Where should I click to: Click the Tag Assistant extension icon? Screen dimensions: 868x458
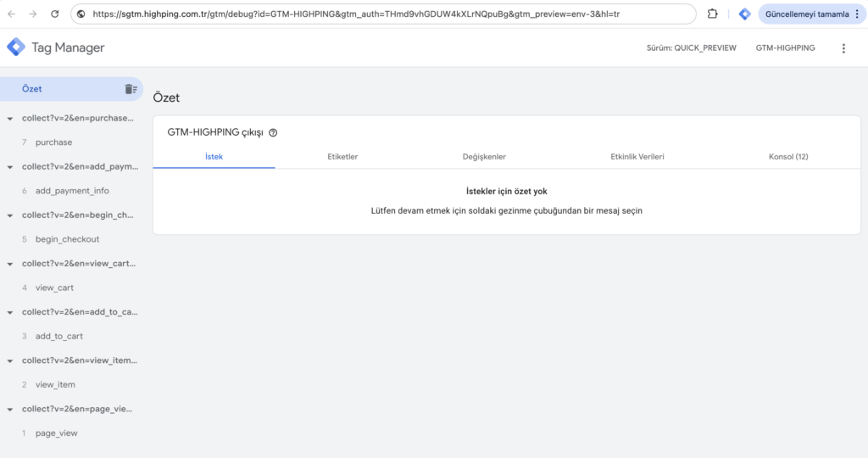click(x=744, y=14)
